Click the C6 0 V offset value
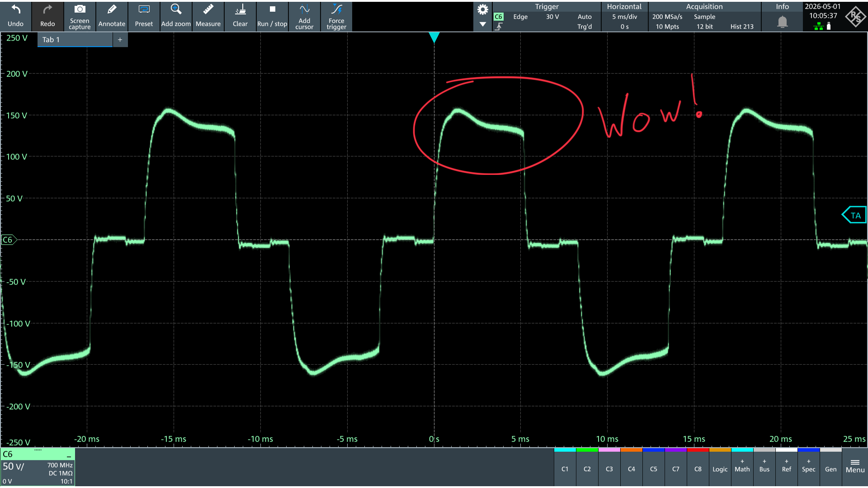Viewport: 868px width, 488px height. [x=7, y=482]
